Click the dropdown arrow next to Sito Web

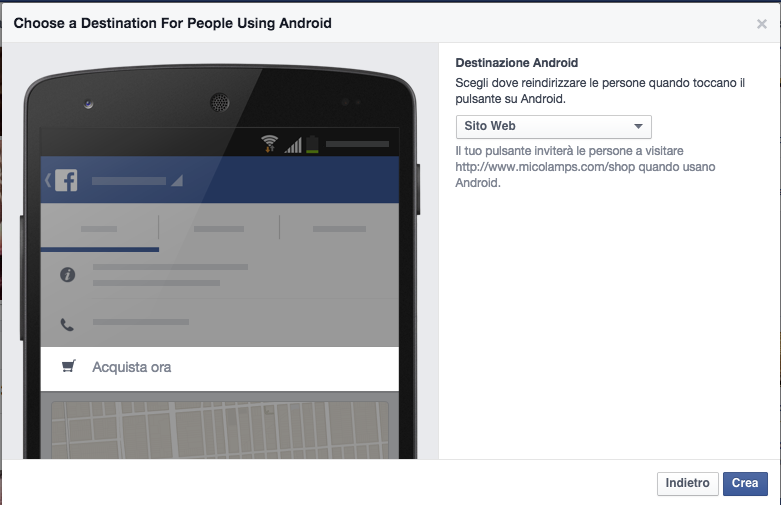638,126
